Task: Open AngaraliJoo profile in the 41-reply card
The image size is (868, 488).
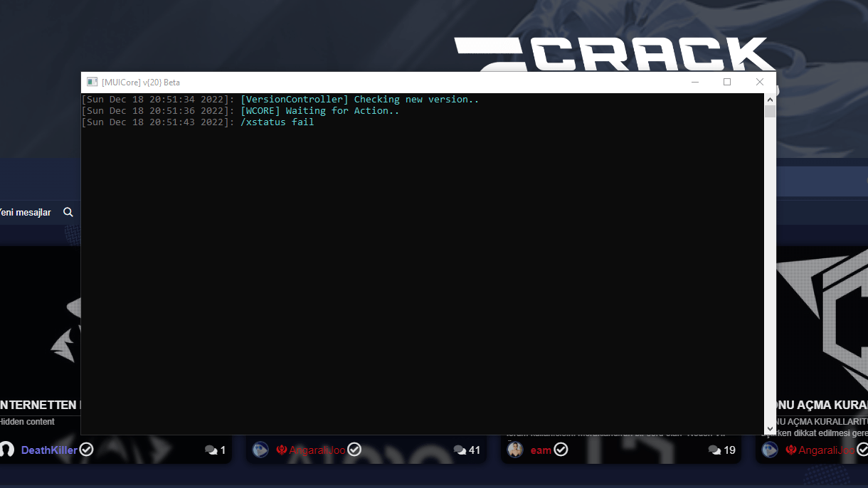Action: [x=317, y=450]
